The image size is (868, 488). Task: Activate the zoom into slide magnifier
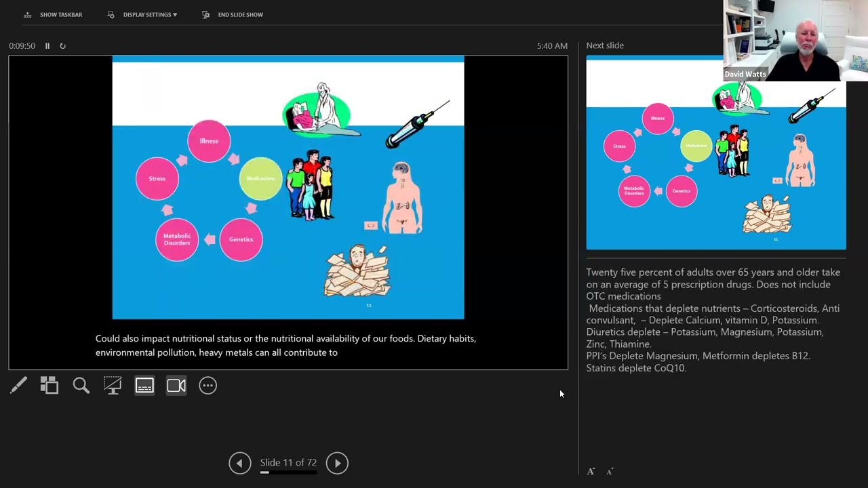(x=81, y=386)
